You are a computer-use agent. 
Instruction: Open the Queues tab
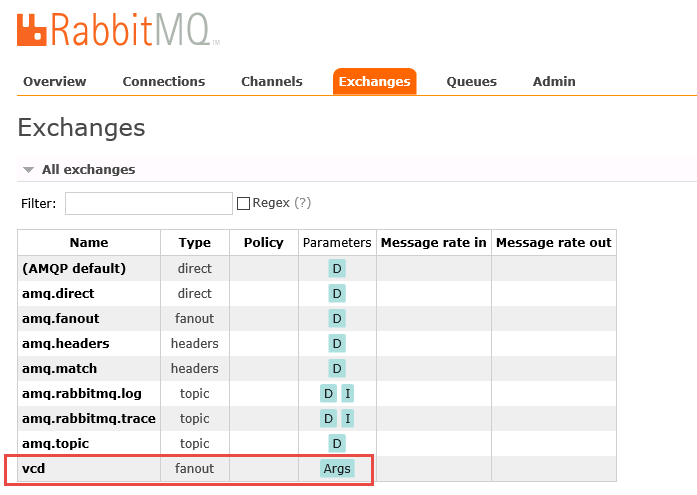click(x=471, y=82)
